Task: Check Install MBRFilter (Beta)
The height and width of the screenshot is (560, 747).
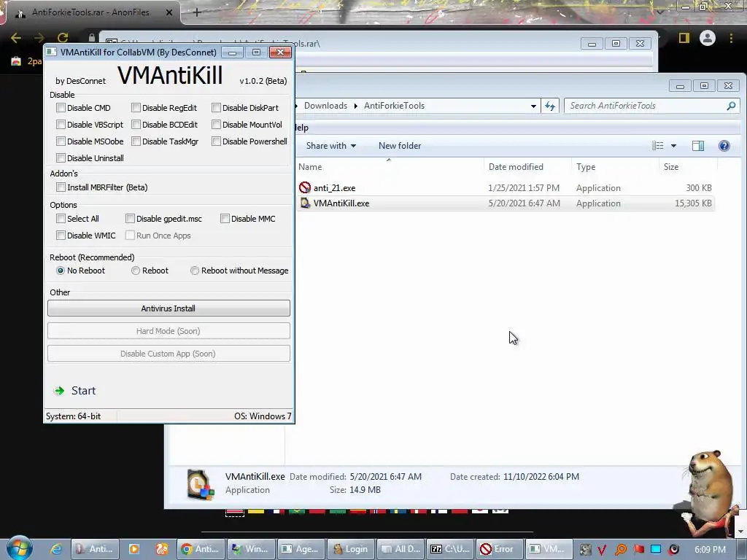Action: 61,187
